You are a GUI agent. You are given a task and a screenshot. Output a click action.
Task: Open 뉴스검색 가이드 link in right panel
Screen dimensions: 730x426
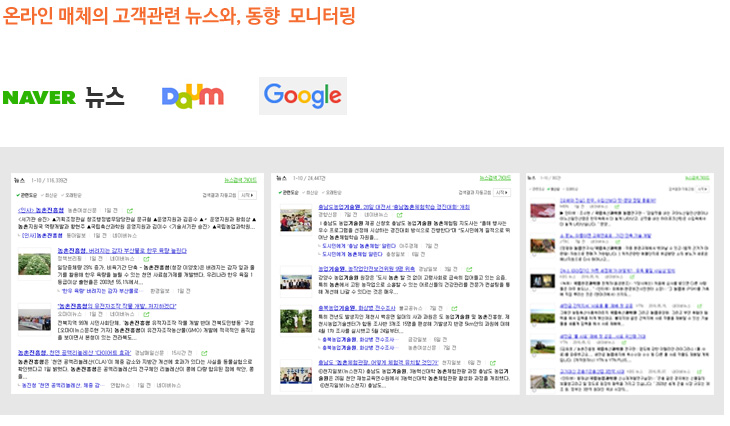tap(697, 178)
